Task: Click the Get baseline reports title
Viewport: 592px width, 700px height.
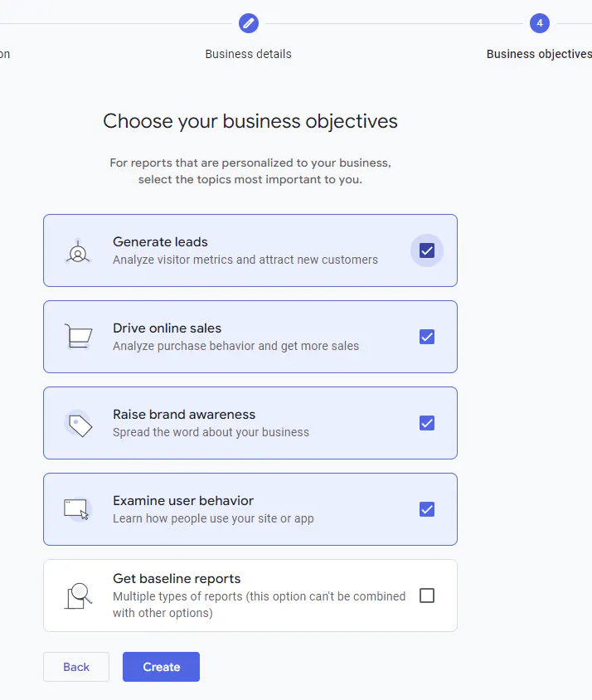Action: click(x=177, y=579)
